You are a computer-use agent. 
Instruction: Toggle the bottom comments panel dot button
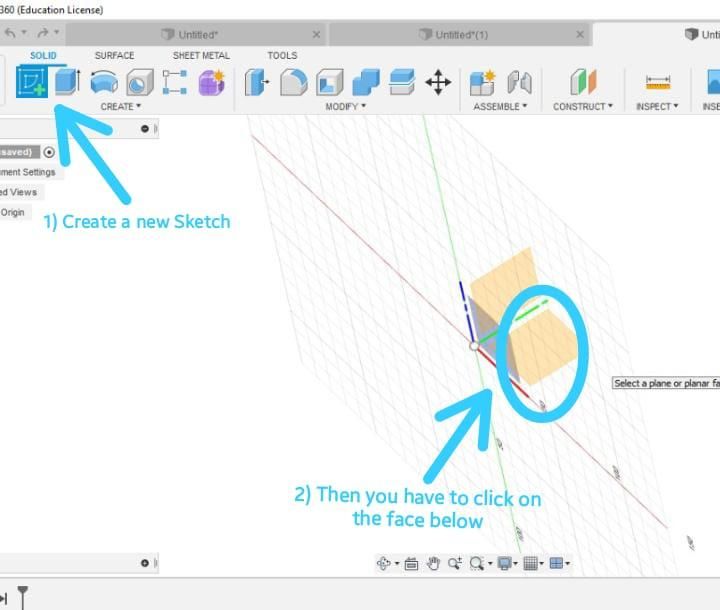(x=145, y=563)
